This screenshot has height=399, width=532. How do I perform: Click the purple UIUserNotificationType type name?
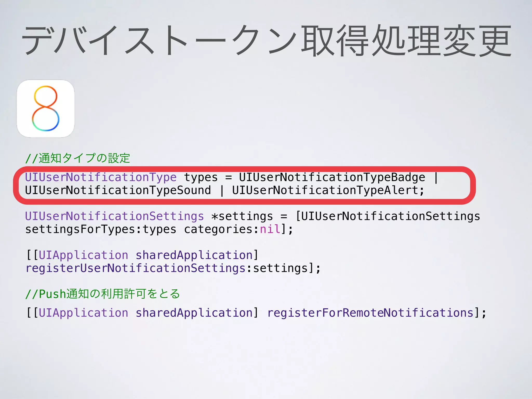(x=101, y=177)
